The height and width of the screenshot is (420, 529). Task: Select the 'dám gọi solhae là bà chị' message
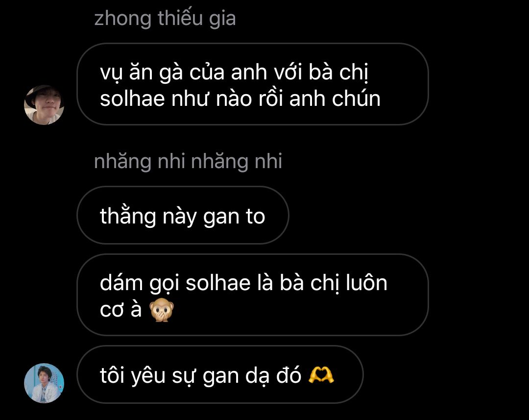point(253,295)
